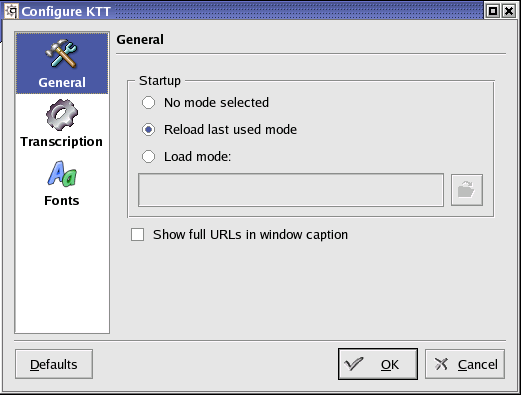Confirm the settings with the OK button
Viewport: 521px width, 395px height.
coord(378,364)
